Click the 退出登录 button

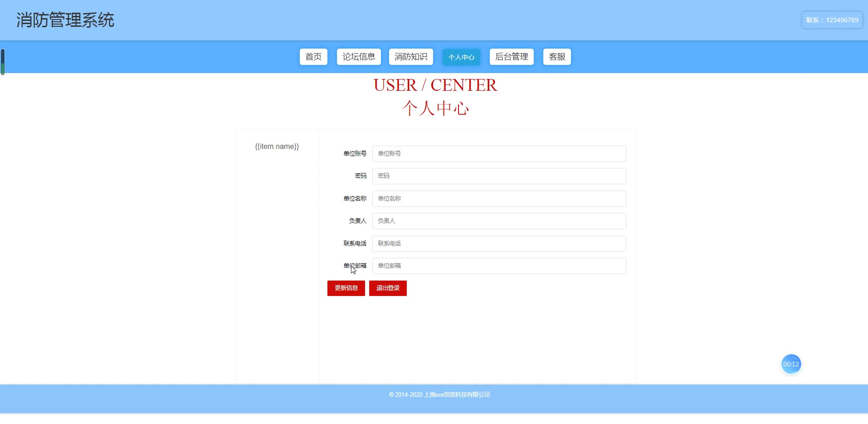(x=388, y=288)
